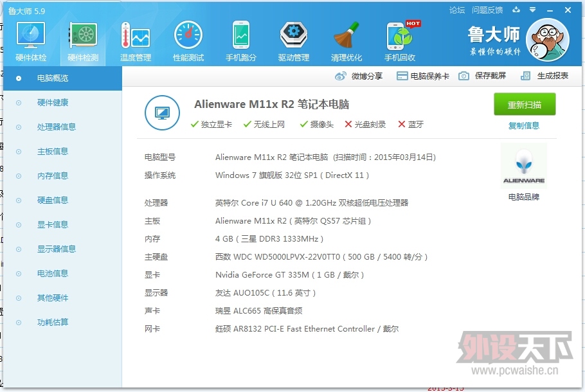Click the 摄像头 feature indicator
The height and width of the screenshot is (392, 585).
(x=317, y=125)
